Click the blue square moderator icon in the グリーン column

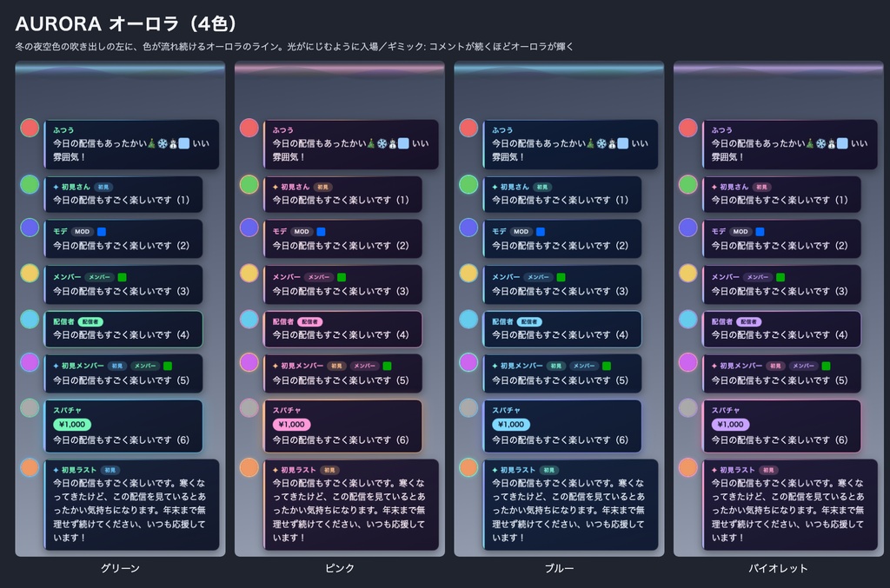click(x=102, y=231)
